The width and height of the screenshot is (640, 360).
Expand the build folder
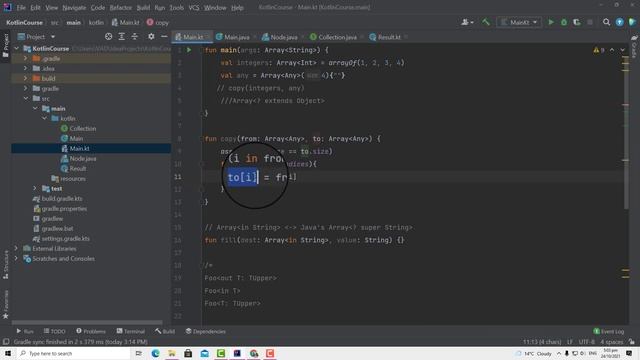[x=25, y=78]
